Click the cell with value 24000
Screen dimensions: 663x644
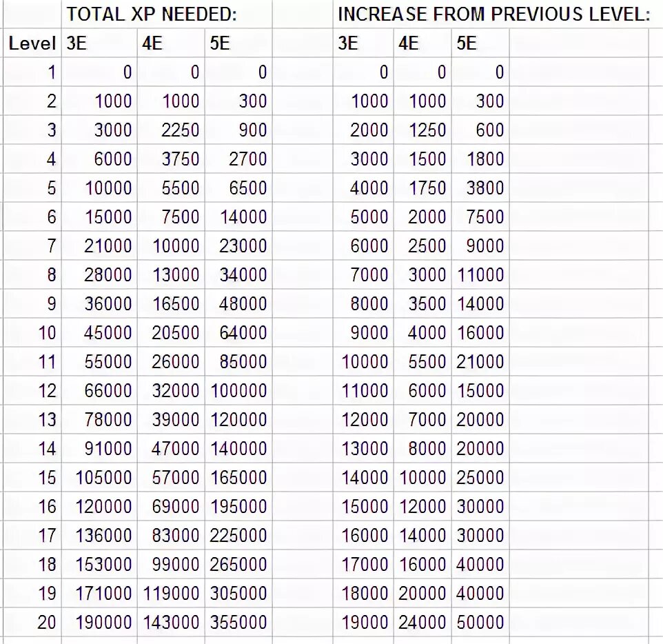[422, 622]
